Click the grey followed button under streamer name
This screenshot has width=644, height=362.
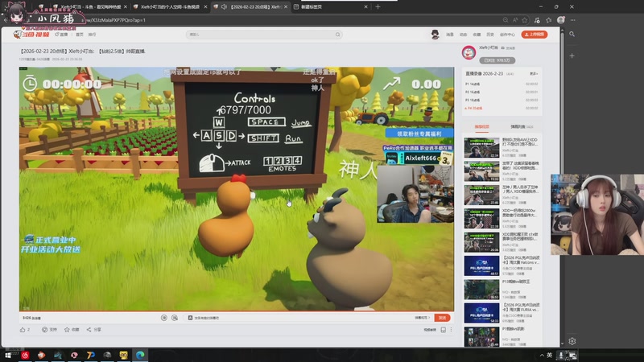(x=497, y=60)
